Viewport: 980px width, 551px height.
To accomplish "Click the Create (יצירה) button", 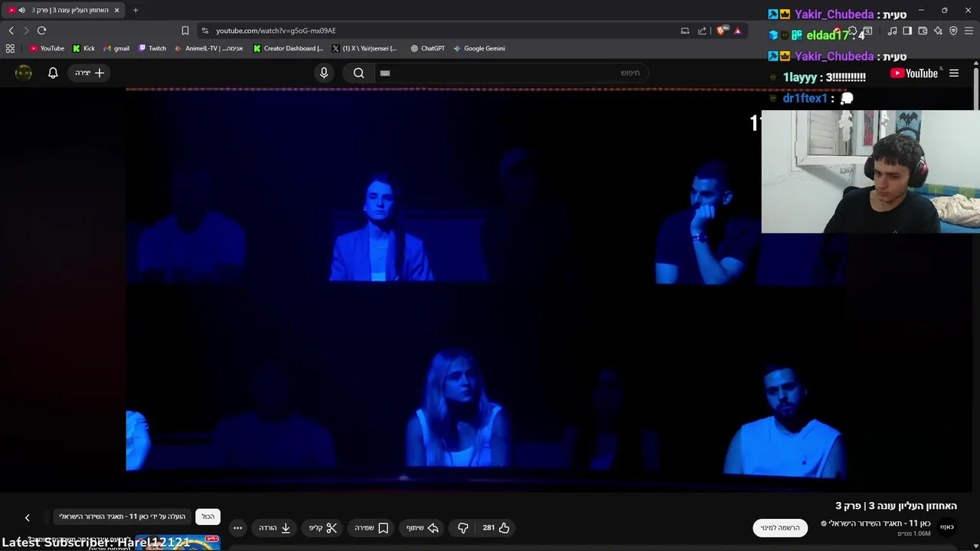I will (x=90, y=73).
